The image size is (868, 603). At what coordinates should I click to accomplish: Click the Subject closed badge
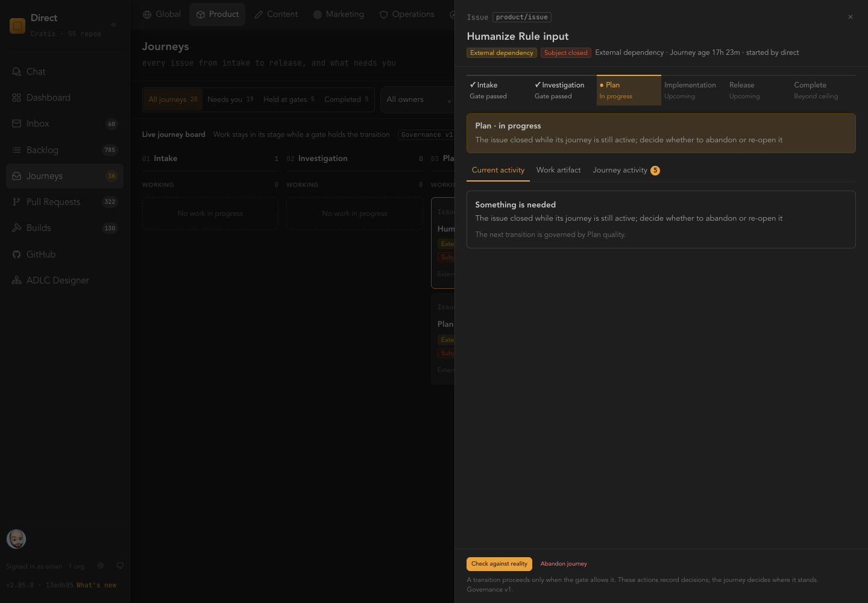[x=566, y=53]
